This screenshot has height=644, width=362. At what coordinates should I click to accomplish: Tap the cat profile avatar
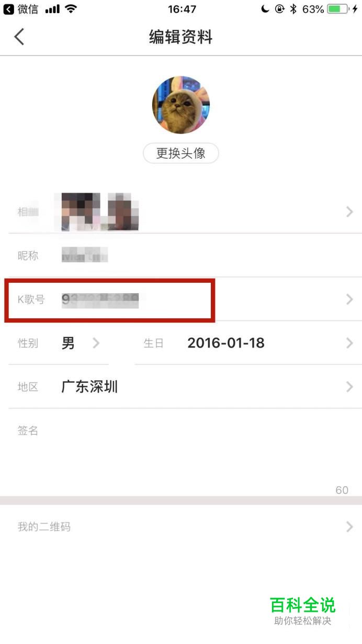(180, 105)
